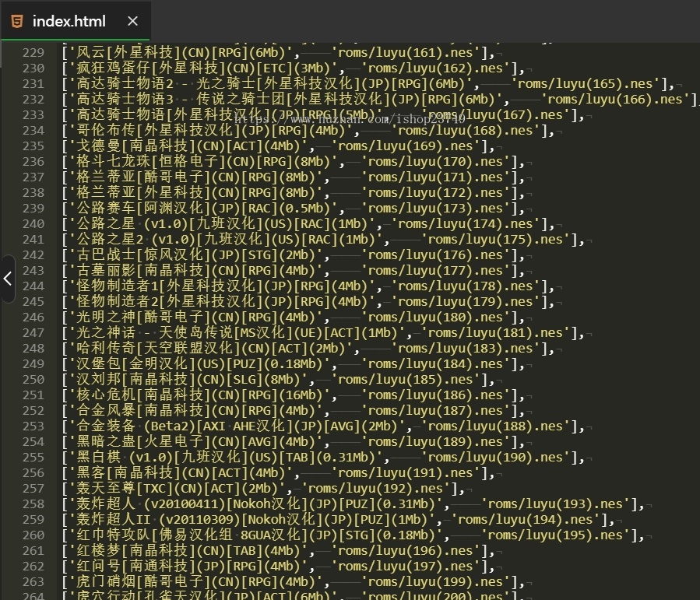Click the text 'roms/luyu(168).nes'
This screenshot has height=600, width=700.
(x=465, y=131)
